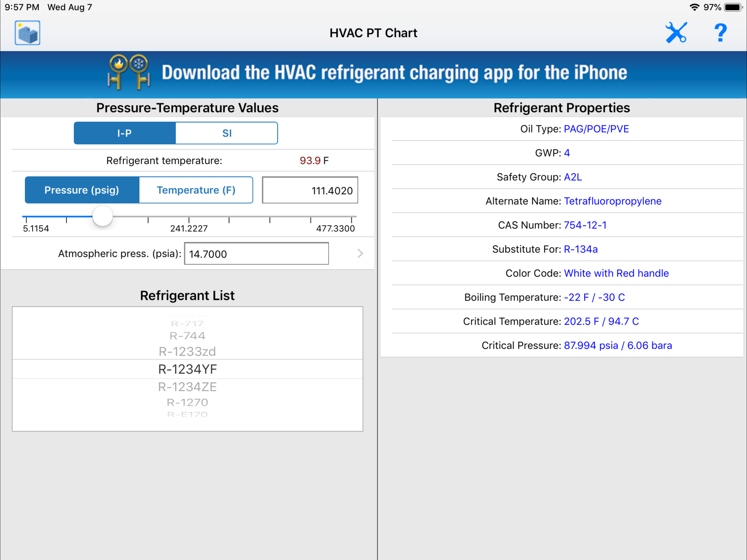
Task: Focus the 111.4020 pressure value field
Action: (310, 190)
